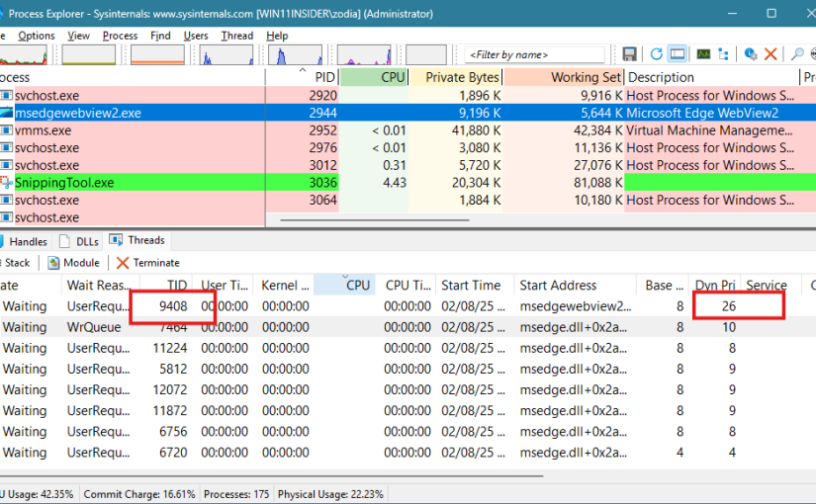816x504 pixels.
Task: Click the Properties gear icon in toolbar
Action: pos(751,54)
